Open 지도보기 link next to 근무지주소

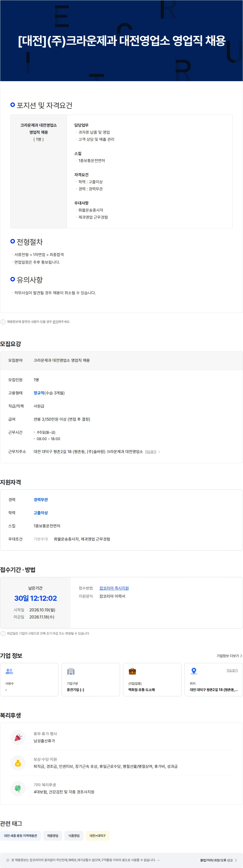tap(151, 452)
